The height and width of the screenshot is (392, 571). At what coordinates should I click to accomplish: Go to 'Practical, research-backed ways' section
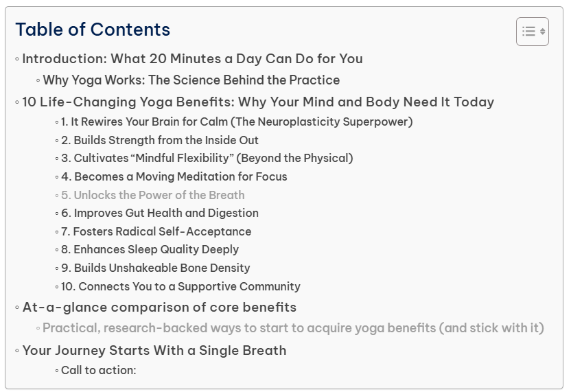293,328
